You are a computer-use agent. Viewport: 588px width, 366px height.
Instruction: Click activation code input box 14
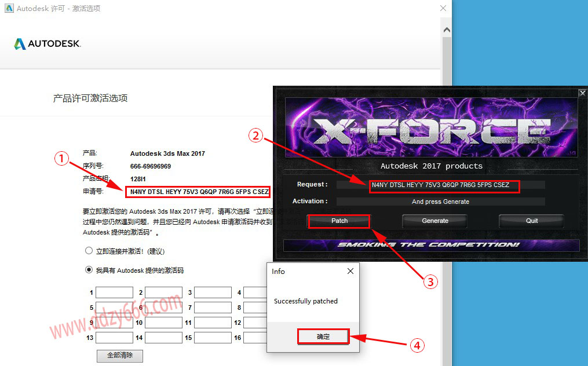click(x=163, y=338)
